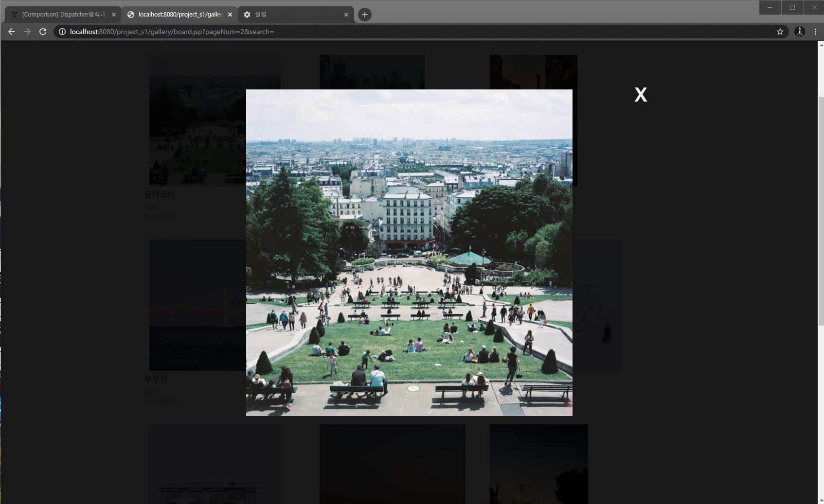Screen dimensions: 824x504
Task: Bookmark this page with the star icon
Action: pyautogui.click(x=780, y=32)
